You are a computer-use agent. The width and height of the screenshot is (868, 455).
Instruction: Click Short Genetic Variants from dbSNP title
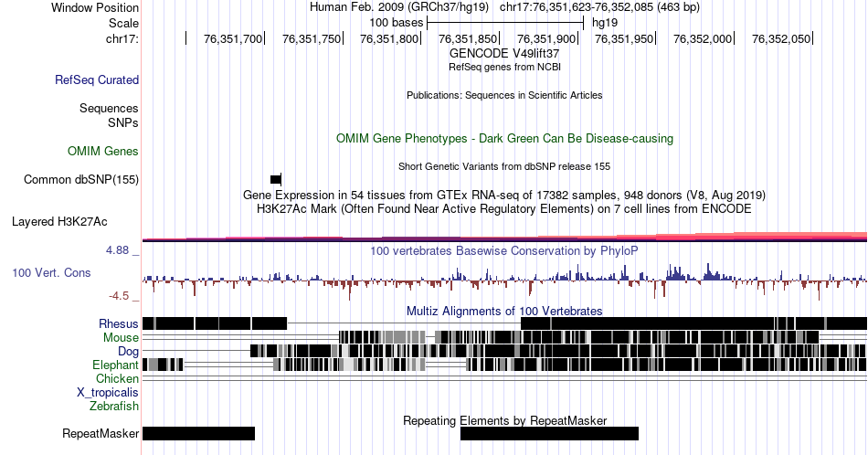point(504,166)
